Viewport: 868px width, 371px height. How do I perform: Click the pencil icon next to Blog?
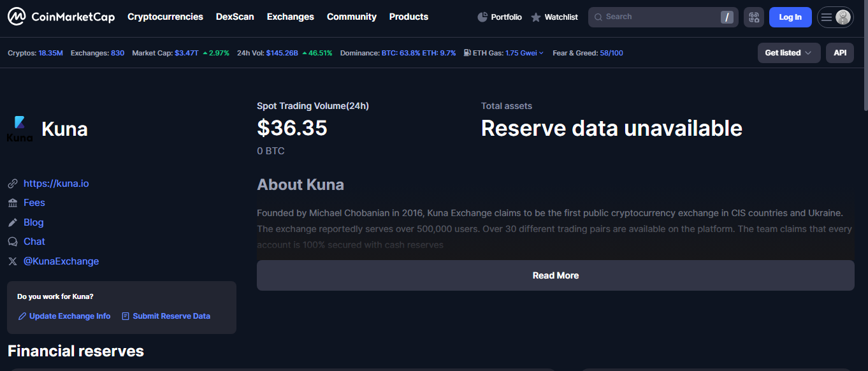click(13, 222)
